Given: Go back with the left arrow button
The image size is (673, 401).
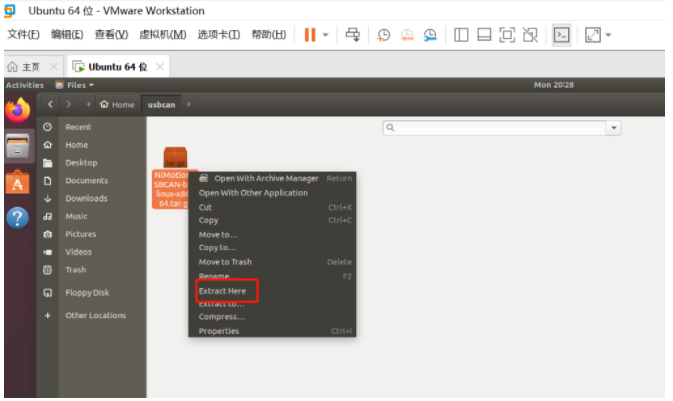Looking at the screenshot, I should coord(51,104).
